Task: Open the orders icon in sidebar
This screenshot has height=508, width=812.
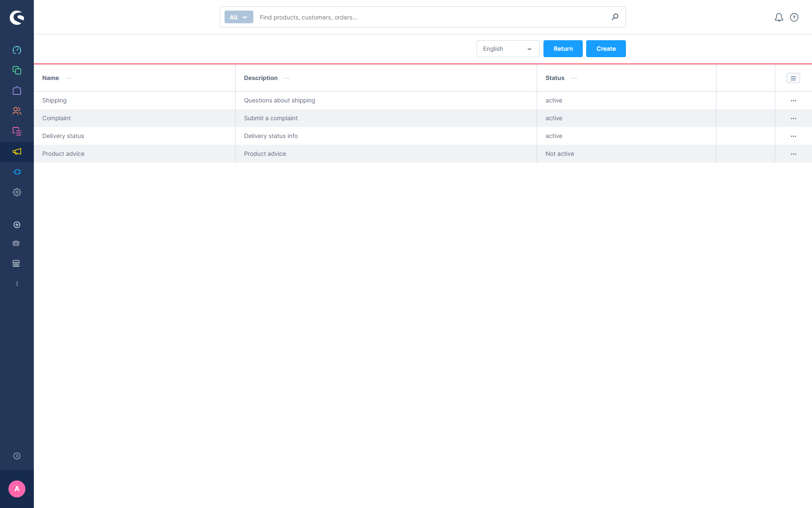Action: pos(17,90)
